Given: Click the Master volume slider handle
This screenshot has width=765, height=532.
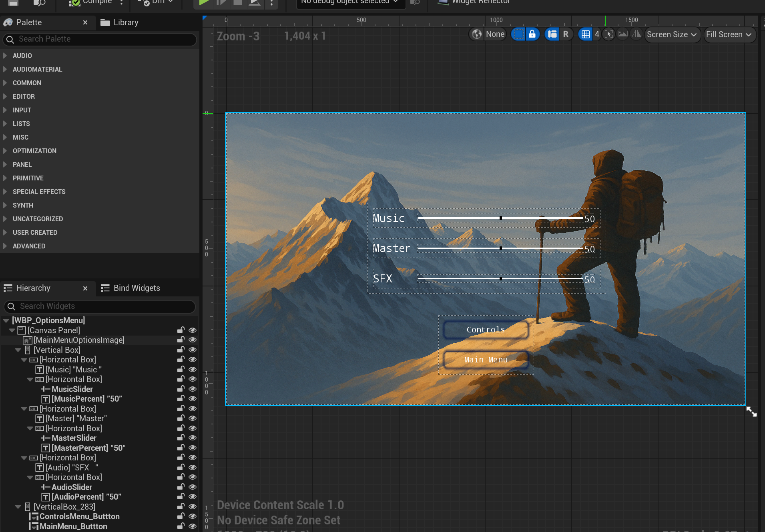Looking at the screenshot, I should 500,248.
